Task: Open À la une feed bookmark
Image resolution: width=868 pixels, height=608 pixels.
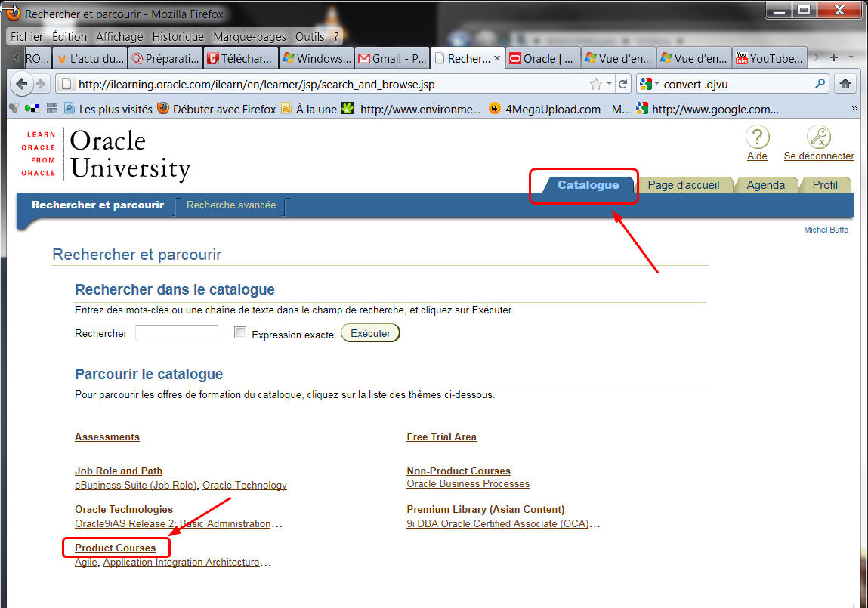Action: (309, 109)
